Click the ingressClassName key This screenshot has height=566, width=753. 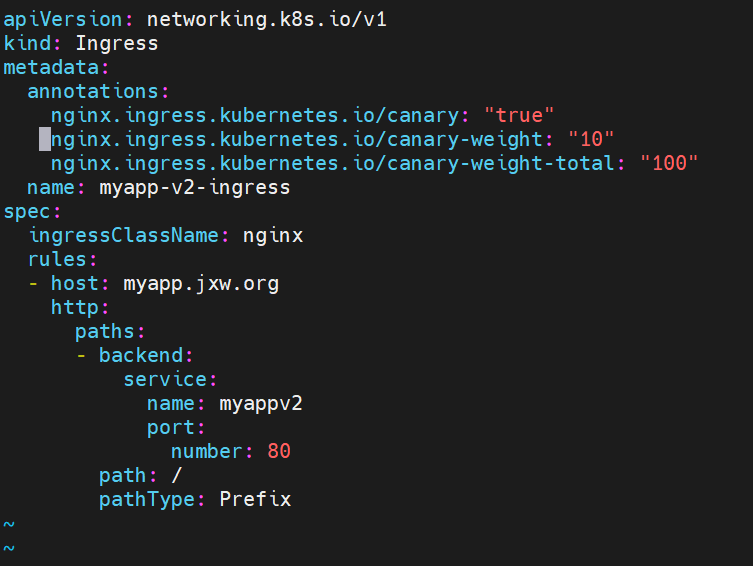pyautogui.click(x=123, y=236)
